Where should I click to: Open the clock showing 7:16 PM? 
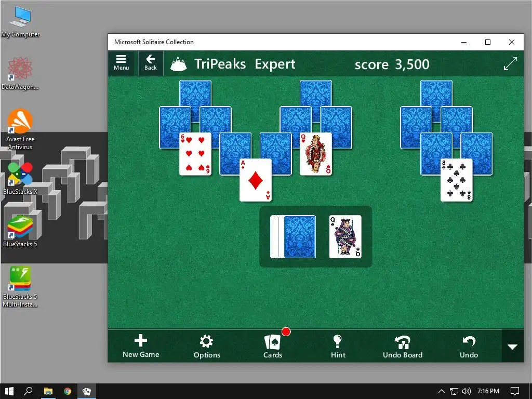[x=488, y=391]
